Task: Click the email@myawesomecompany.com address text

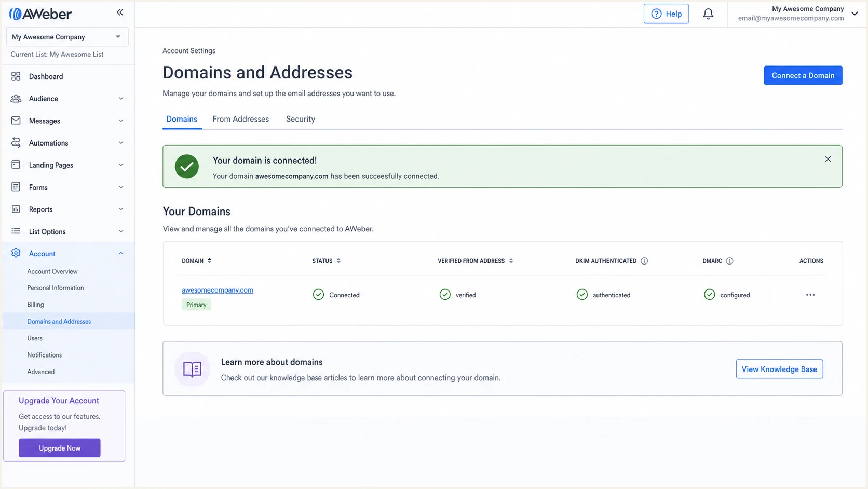Action: [x=791, y=18]
